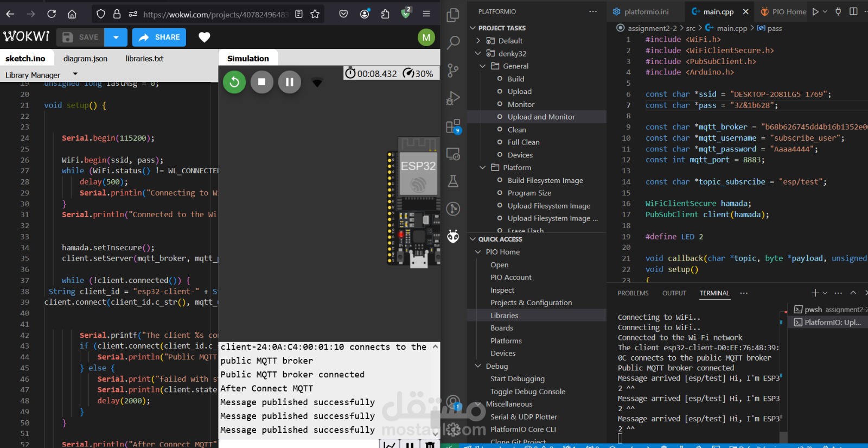This screenshot has height=448, width=868.
Task: Open the Save dropdown arrow
Action: click(x=116, y=37)
